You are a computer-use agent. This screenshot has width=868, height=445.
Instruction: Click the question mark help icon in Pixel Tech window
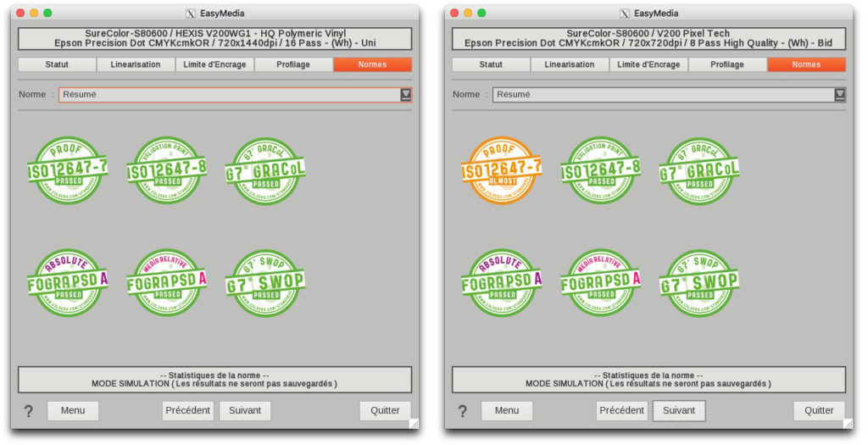coord(462,411)
